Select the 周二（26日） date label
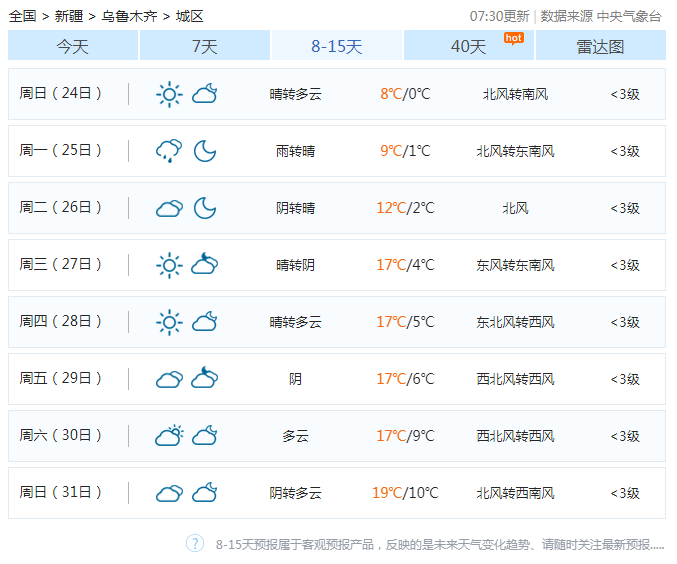677x564 pixels. tap(61, 207)
